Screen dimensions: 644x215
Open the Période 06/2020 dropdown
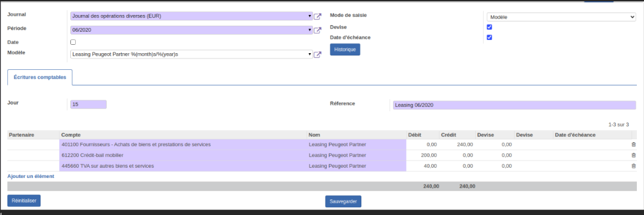tap(192, 30)
